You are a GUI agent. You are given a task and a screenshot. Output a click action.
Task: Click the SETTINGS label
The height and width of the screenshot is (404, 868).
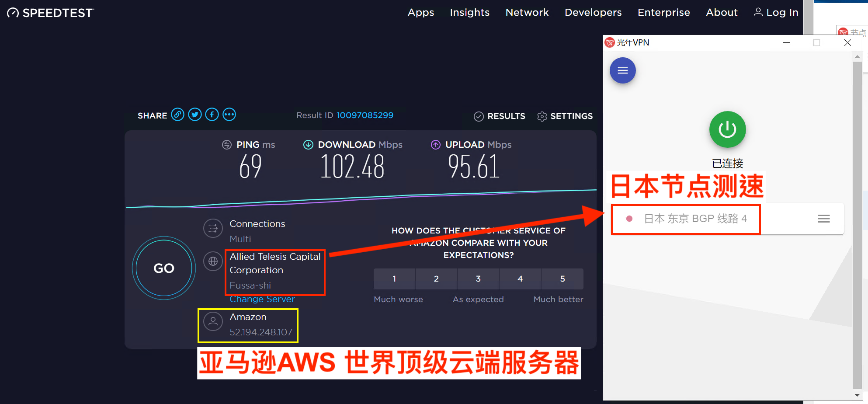[x=572, y=116]
